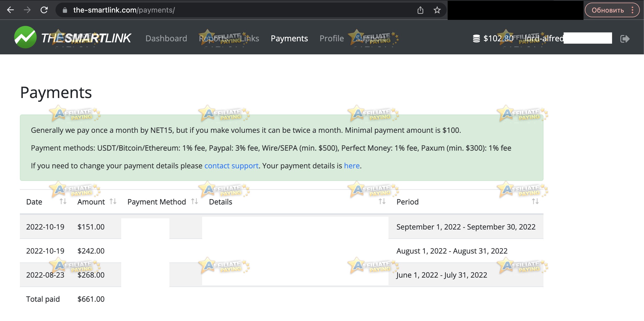Screen dimensions: 644x321
Task: Click the address bar URL
Action: [124, 10]
